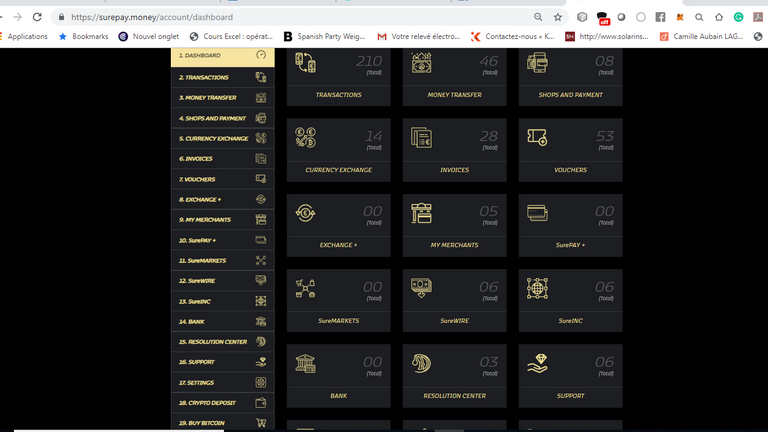Click the SureWIRE sidebar icon
This screenshot has height=432, width=768.
(261, 280)
